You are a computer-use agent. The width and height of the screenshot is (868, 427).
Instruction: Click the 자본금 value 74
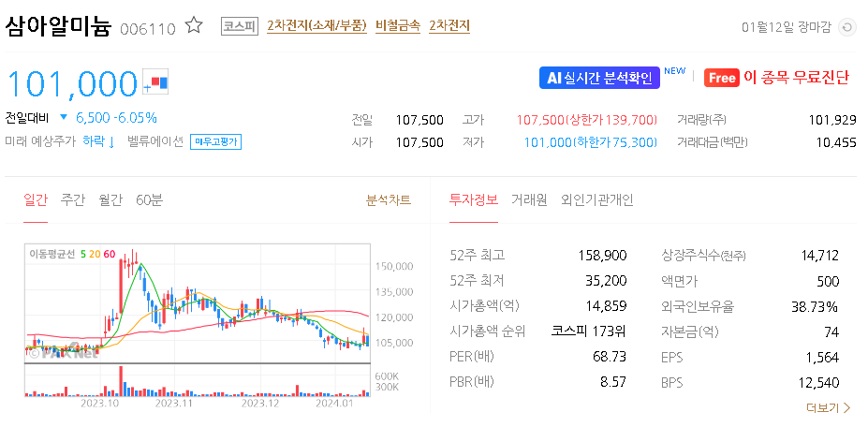[831, 331]
